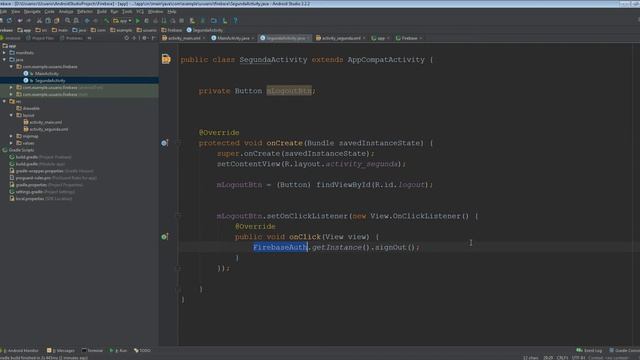This screenshot has height=360, width=640.
Task: Click the scroll-from-source target icon in Project panel
Action: (x=127, y=38)
